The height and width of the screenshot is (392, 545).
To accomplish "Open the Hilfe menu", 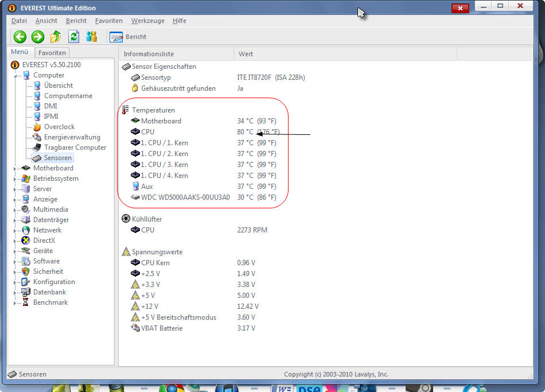I will 180,21.
